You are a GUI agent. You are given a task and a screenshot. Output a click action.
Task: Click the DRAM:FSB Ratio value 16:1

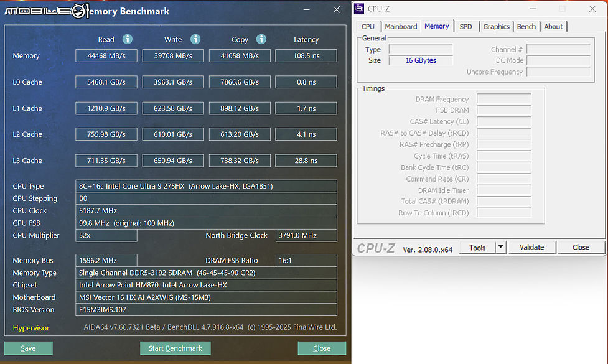306,261
